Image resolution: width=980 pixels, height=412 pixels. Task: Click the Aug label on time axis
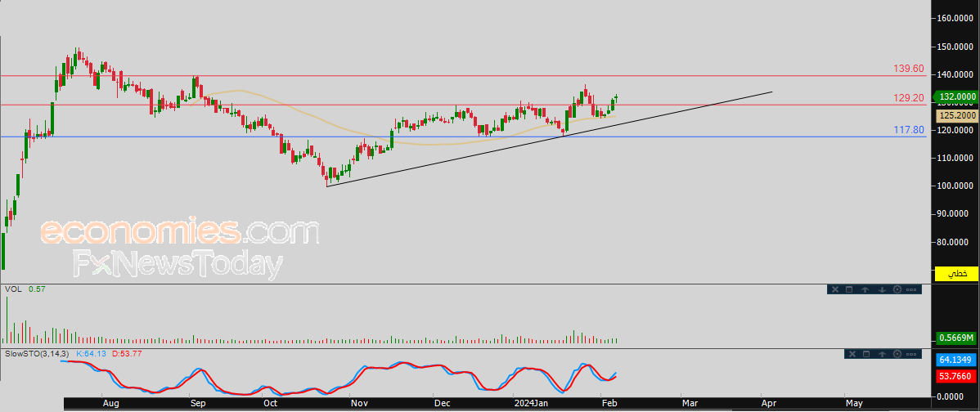click(x=110, y=403)
